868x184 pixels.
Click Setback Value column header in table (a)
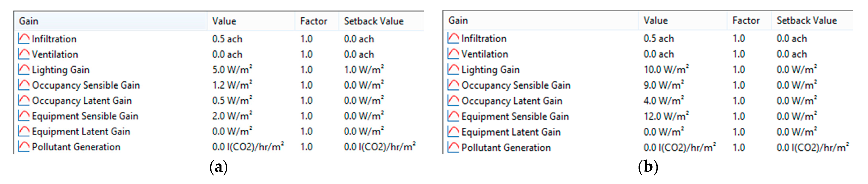373,21
